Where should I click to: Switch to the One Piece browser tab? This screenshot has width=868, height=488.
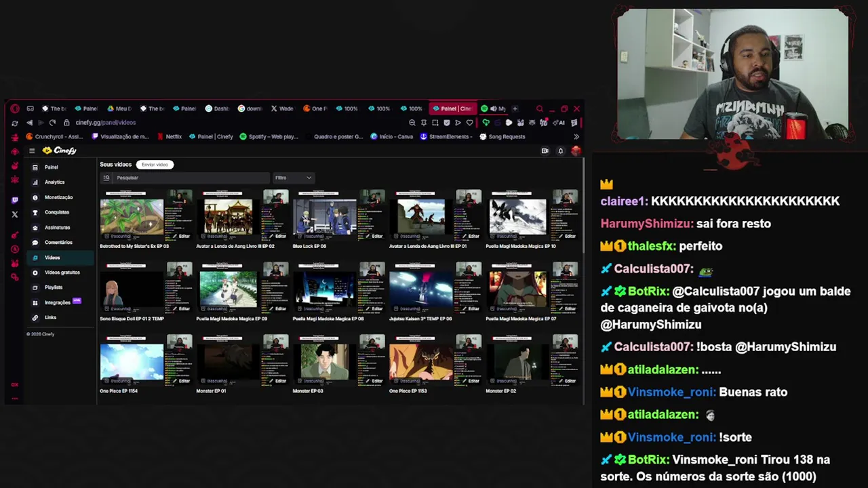[x=315, y=108]
